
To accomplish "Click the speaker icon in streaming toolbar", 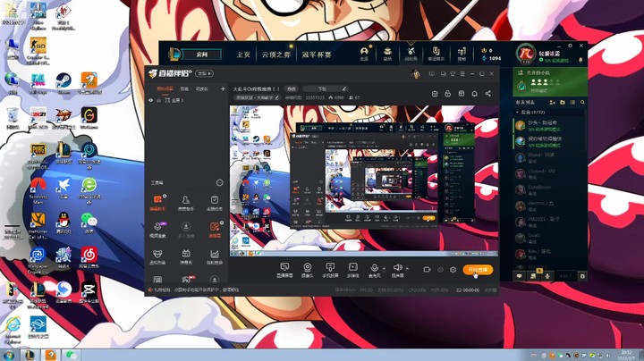I will [x=397, y=268].
